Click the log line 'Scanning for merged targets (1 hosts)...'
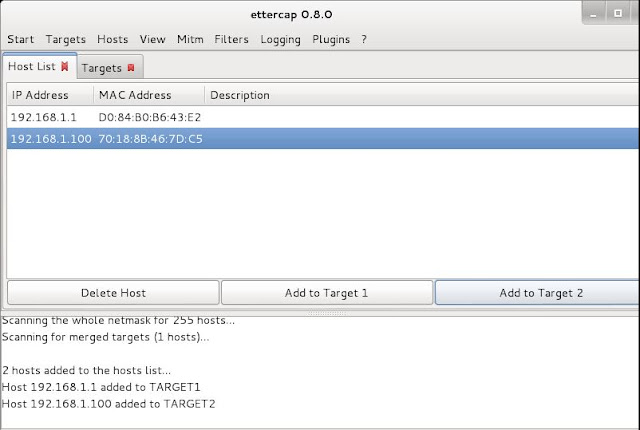The width and height of the screenshot is (640, 430). pyautogui.click(x=105, y=337)
